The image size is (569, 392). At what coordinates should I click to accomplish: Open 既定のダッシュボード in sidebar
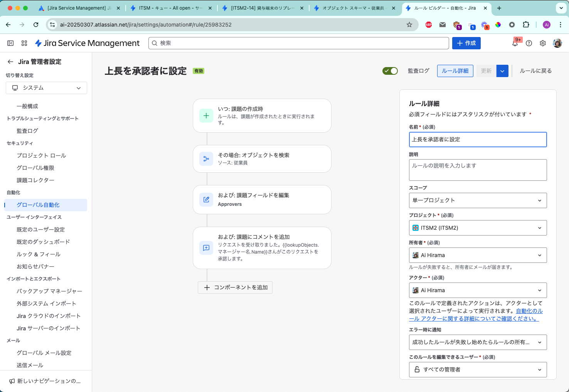43,242
